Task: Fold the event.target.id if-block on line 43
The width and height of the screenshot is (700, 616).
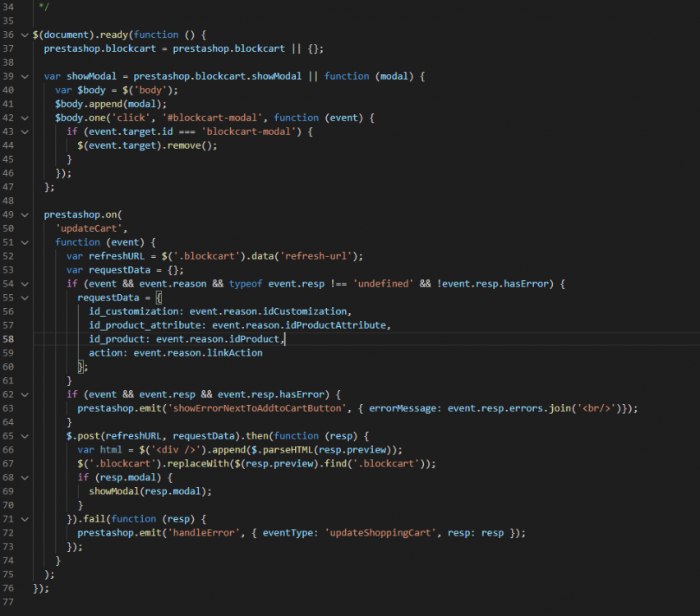Action: [x=25, y=131]
